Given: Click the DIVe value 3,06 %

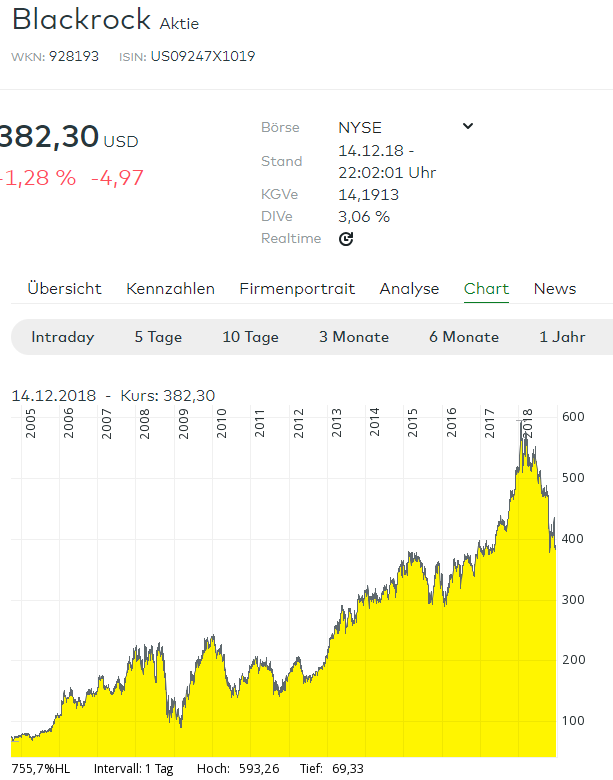Looking at the screenshot, I should click(x=364, y=217).
